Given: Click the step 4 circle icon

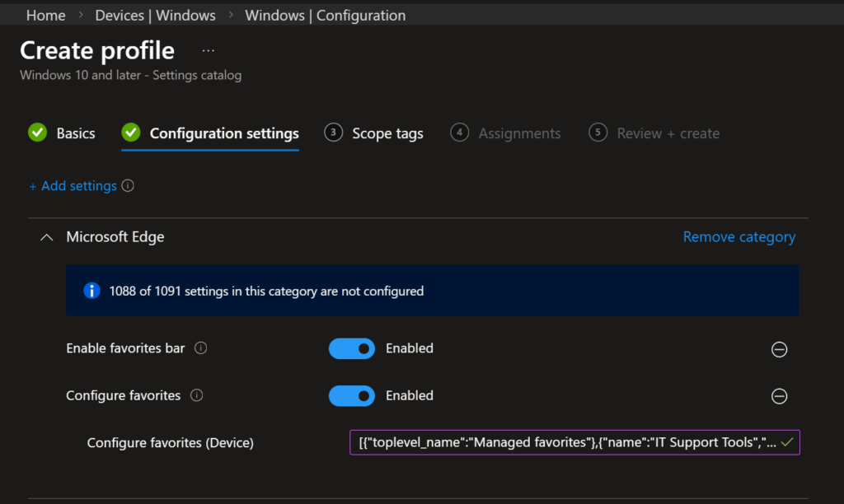Looking at the screenshot, I should 459,133.
